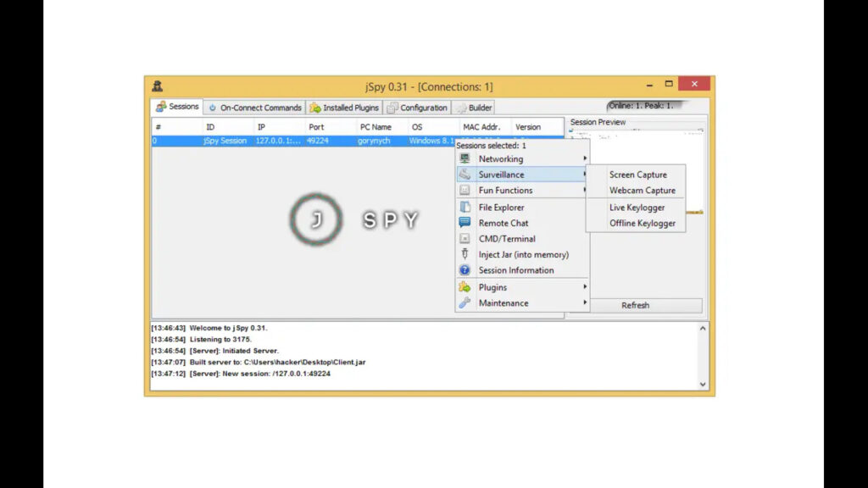Click the Plugins puzzle icon

(x=465, y=287)
